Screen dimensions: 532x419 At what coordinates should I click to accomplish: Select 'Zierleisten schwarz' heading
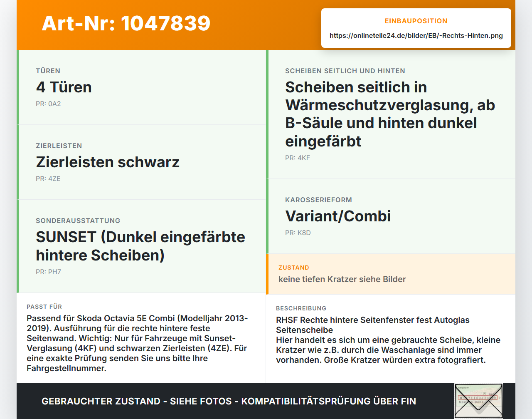tap(108, 162)
